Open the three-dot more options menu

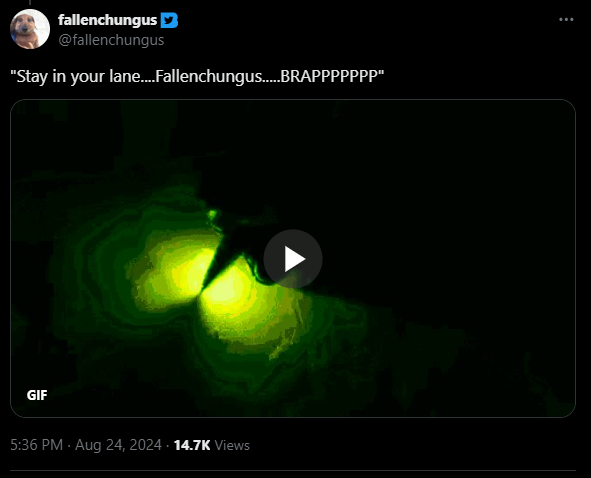tap(566, 20)
